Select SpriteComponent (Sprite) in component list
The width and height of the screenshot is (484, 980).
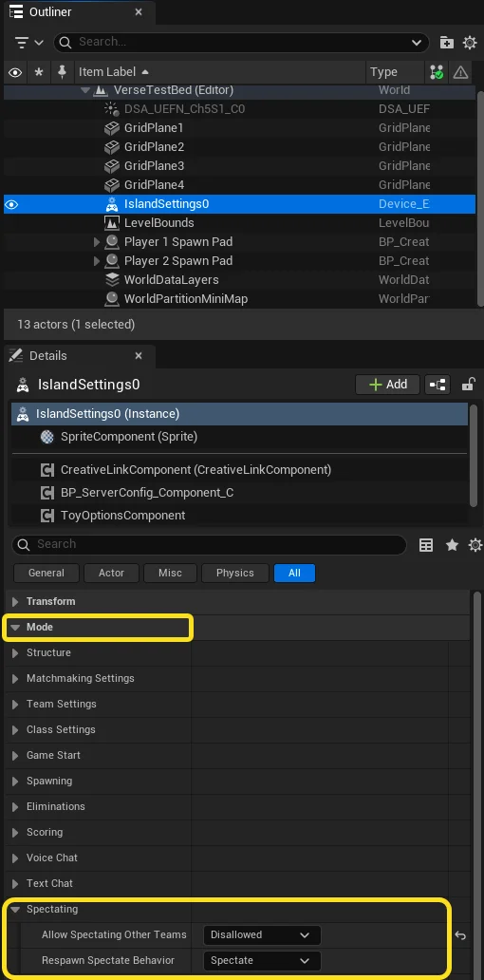(x=129, y=437)
